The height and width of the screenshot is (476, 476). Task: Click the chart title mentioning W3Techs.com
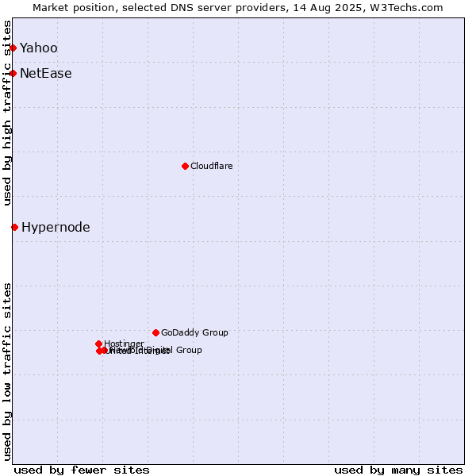(x=238, y=8)
